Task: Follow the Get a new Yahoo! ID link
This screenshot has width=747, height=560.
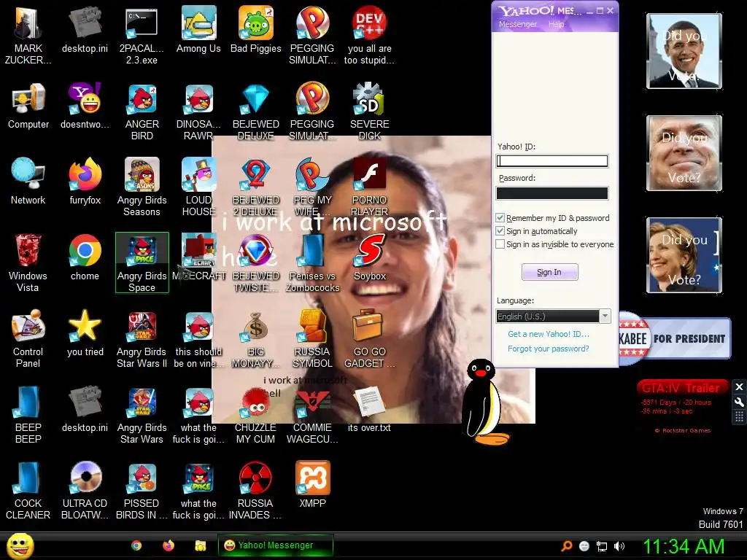Action: tap(549, 334)
